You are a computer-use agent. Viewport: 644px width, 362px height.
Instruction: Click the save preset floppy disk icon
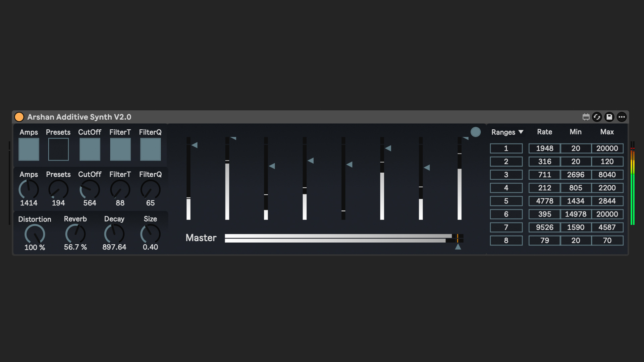pos(609,117)
